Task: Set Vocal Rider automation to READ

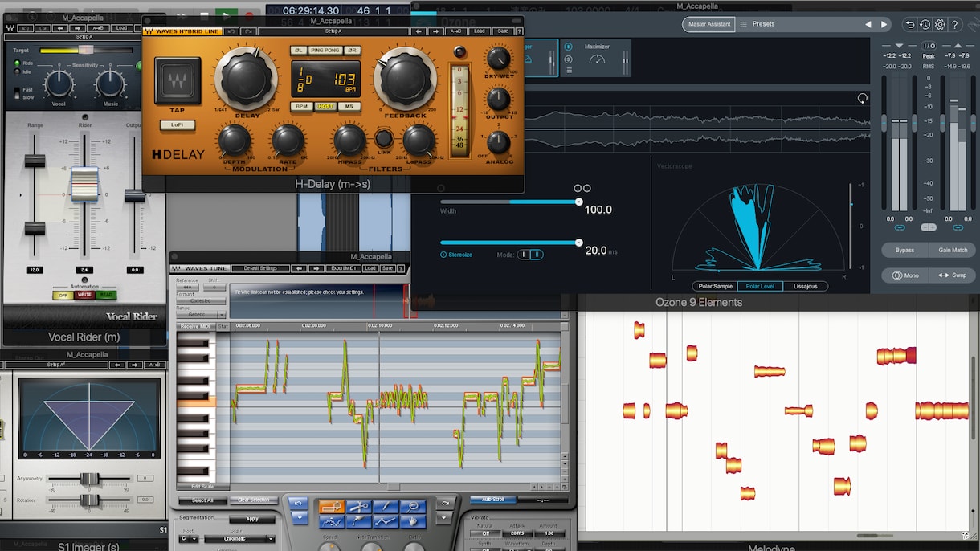Action: tap(107, 295)
